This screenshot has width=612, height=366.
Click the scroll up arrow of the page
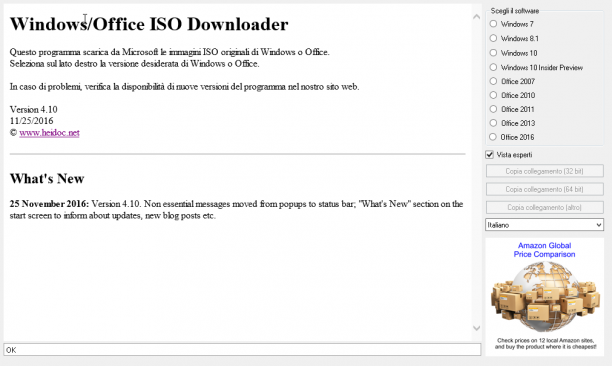click(x=477, y=17)
